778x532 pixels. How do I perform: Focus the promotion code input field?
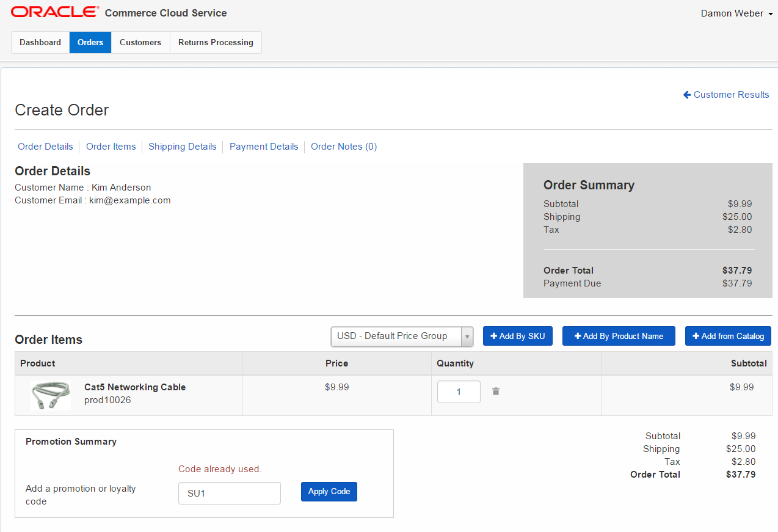[229, 493]
